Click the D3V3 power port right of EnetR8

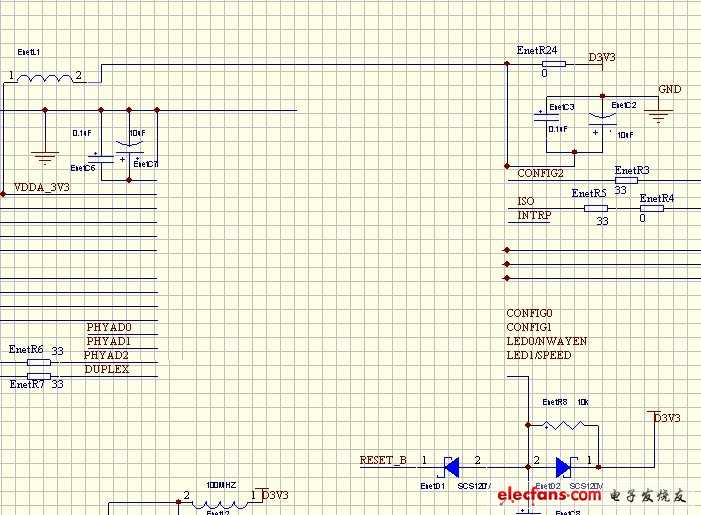point(665,418)
